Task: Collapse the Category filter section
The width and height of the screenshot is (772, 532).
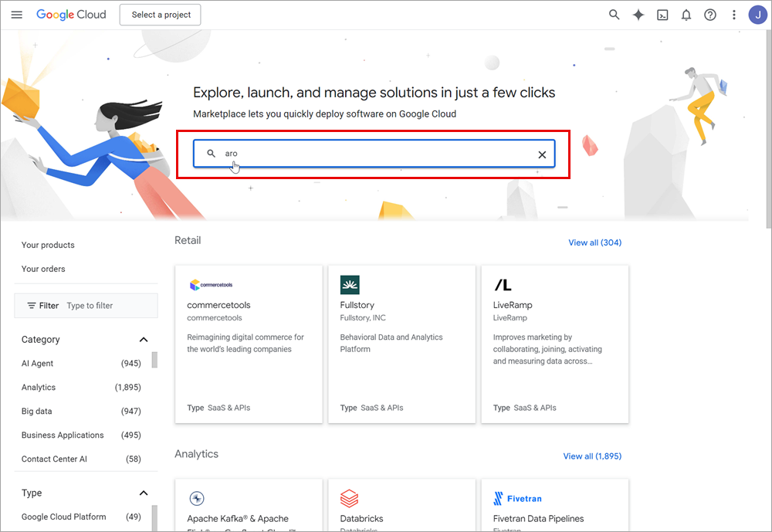Action: coord(143,340)
